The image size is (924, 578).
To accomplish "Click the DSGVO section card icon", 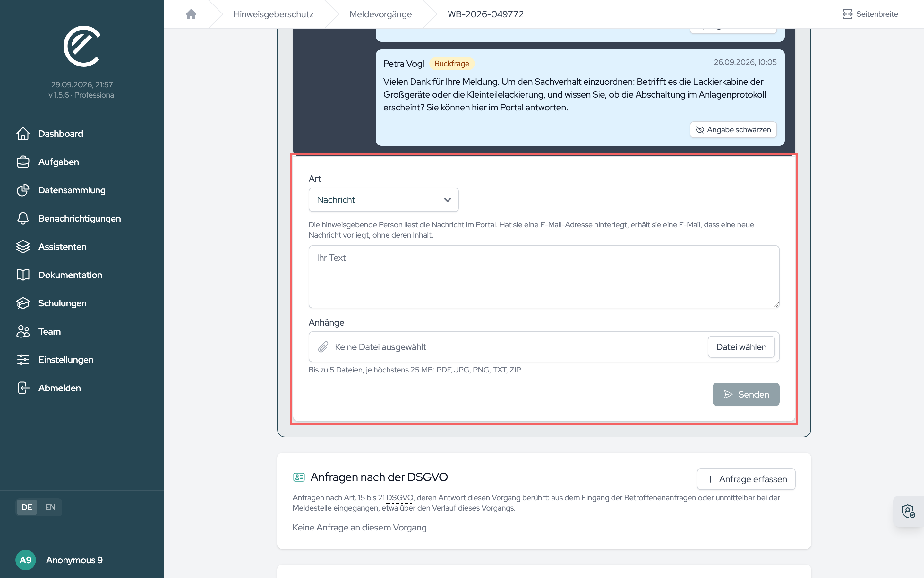I will (299, 477).
